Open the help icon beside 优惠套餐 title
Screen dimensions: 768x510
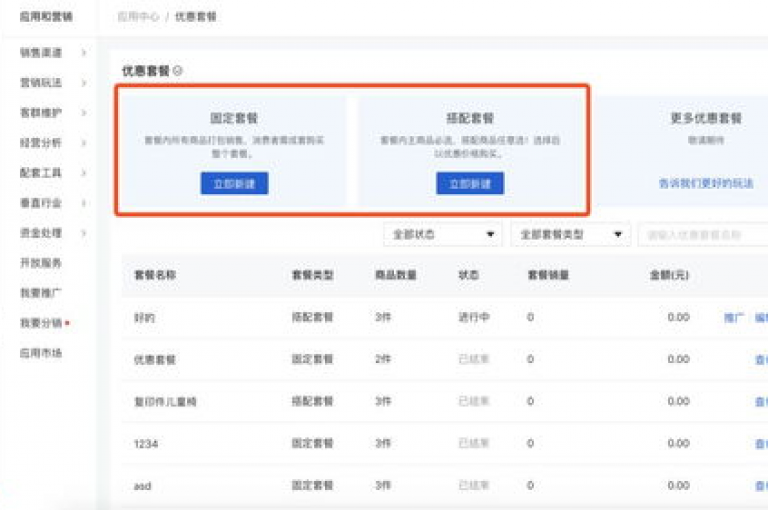point(178,71)
